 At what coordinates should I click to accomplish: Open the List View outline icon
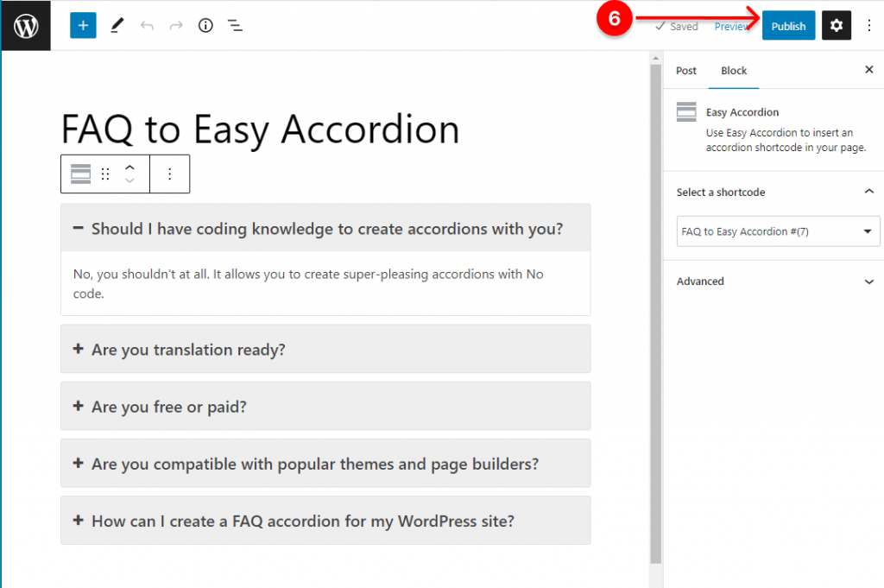point(235,25)
